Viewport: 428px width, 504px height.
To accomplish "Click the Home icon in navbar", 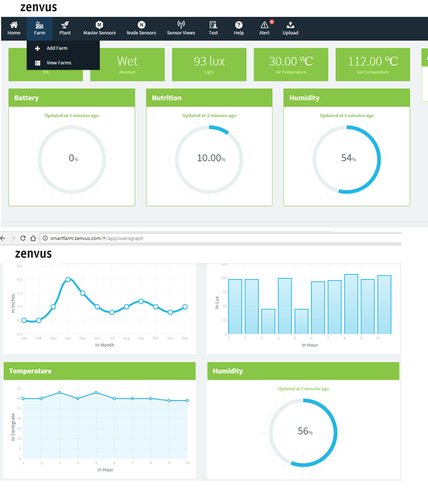I will click(x=14, y=25).
